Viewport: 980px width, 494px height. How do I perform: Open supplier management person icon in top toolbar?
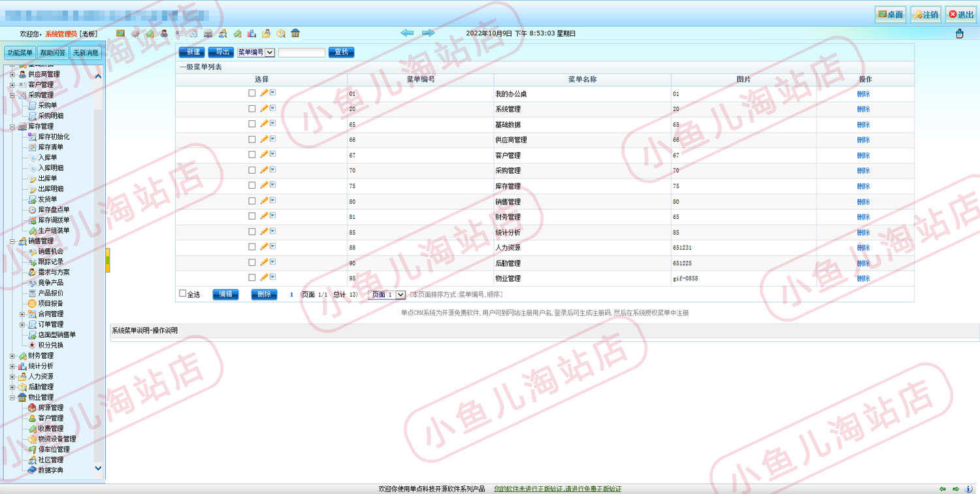click(x=164, y=33)
